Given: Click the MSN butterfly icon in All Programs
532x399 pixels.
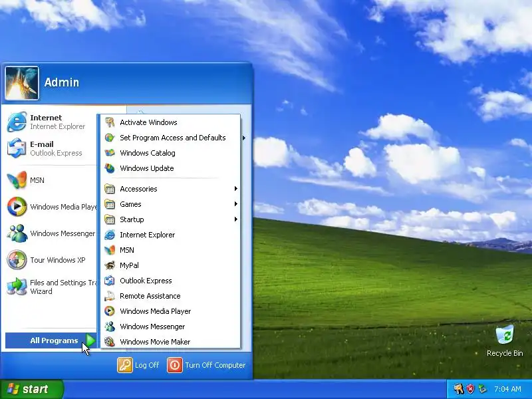Looking at the screenshot, I should tap(110, 250).
